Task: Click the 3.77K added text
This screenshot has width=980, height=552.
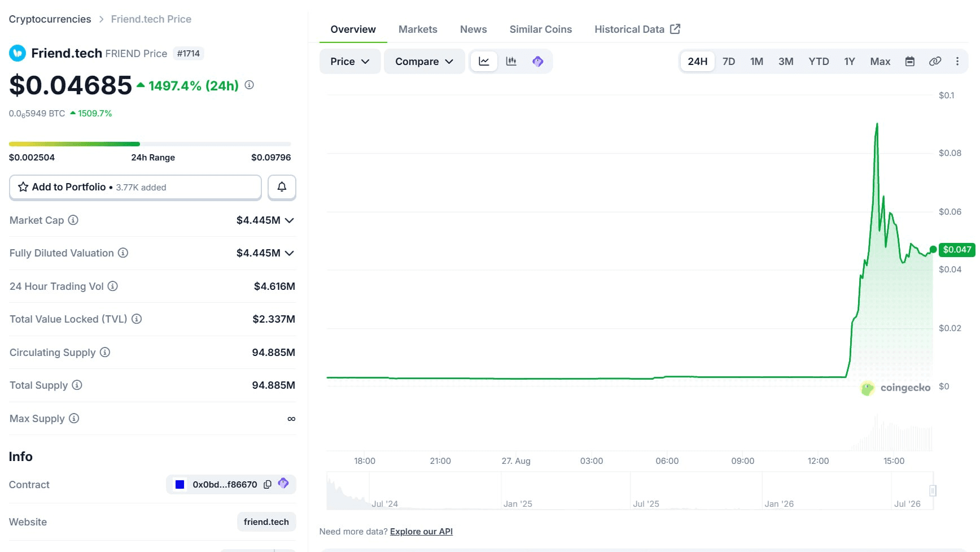Action: (141, 188)
